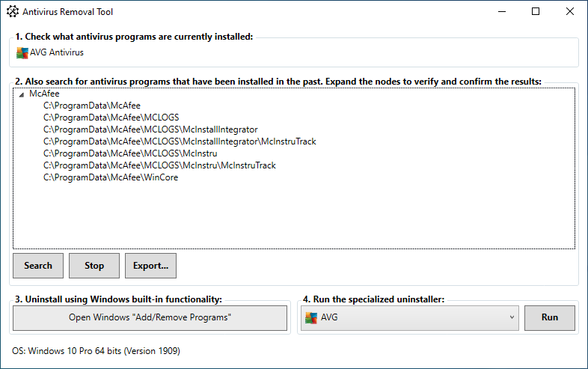Maximize the Antivirus Removal Tool window
The height and width of the screenshot is (369, 588).
[x=536, y=12]
